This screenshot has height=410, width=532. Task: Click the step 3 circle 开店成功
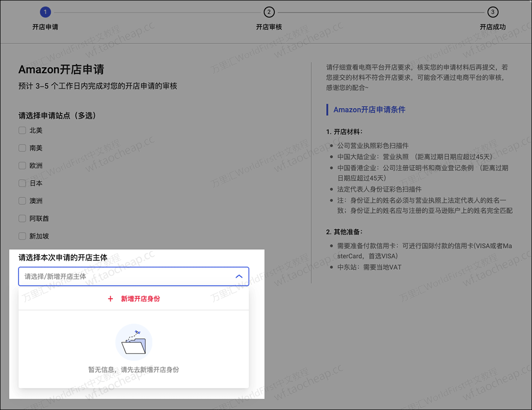pos(493,12)
